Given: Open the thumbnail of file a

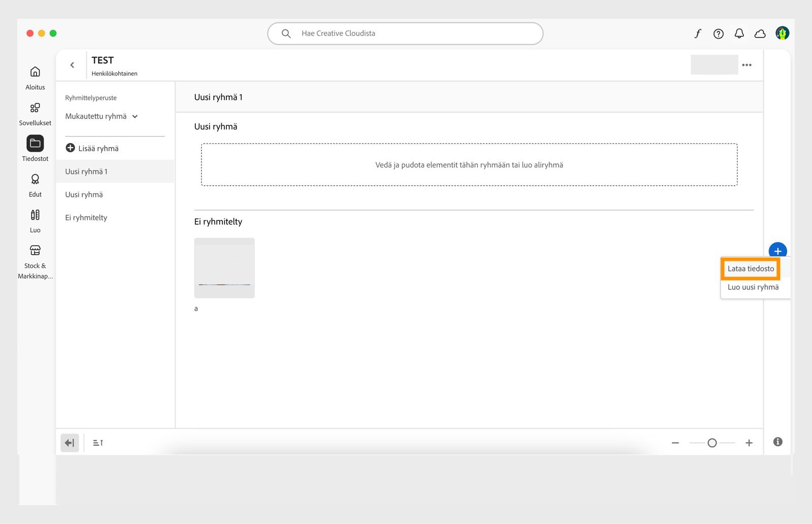Looking at the screenshot, I should coord(224,268).
